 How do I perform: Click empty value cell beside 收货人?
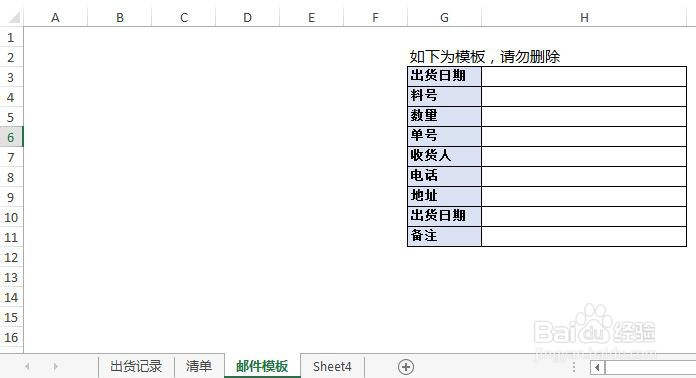(584, 156)
